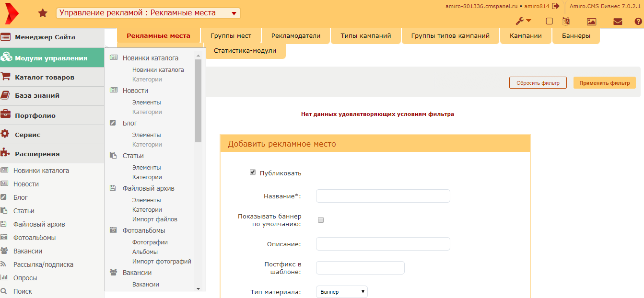Enable 'Показывать баннер по умолчанию' checkbox

[x=320, y=220]
